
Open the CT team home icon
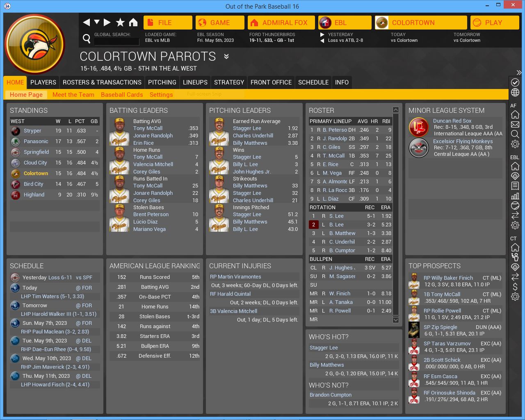[515, 247]
